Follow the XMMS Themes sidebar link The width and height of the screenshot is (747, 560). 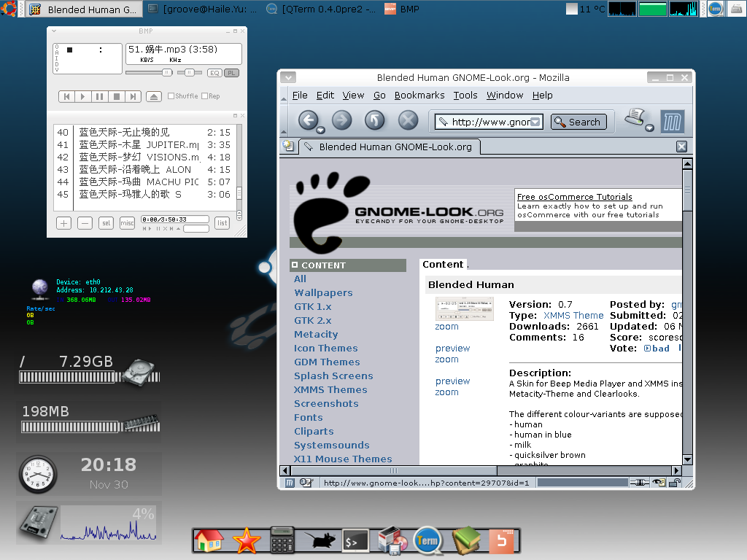pyautogui.click(x=330, y=389)
